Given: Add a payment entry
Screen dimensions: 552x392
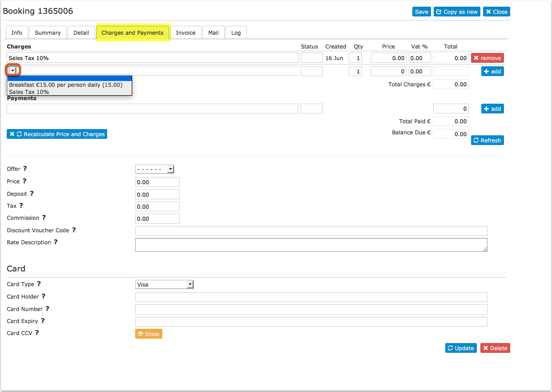Looking at the screenshot, I should pyautogui.click(x=492, y=109).
